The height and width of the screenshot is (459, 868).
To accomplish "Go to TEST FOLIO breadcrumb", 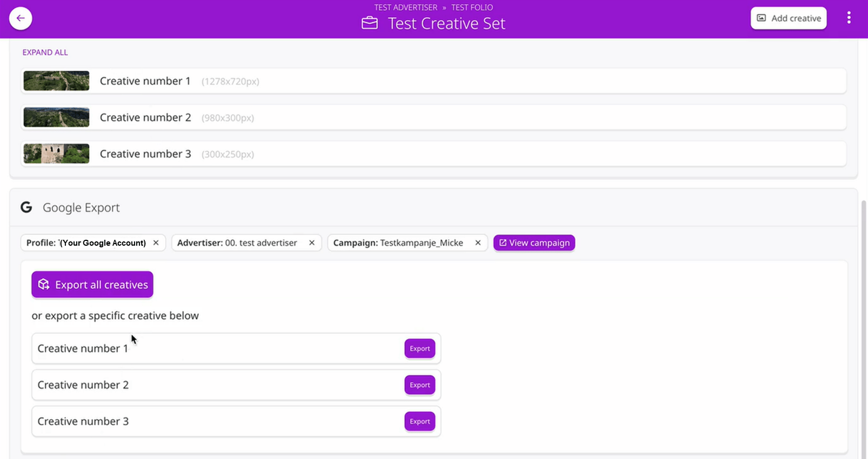I will coord(472,8).
